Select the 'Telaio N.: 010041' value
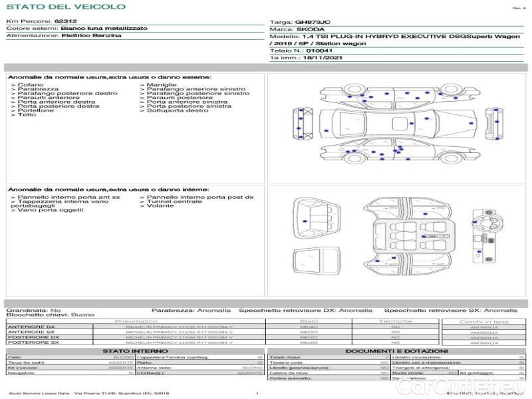 301,51
